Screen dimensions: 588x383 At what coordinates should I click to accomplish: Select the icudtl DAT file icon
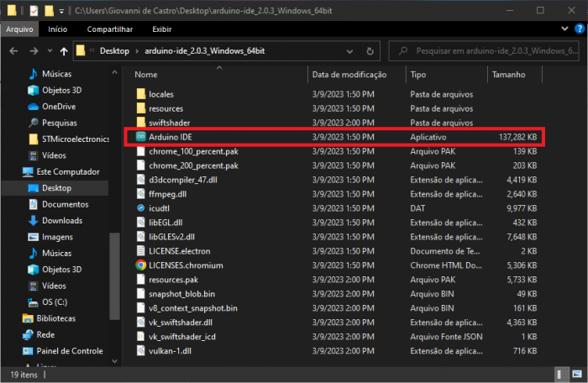pos(141,208)
